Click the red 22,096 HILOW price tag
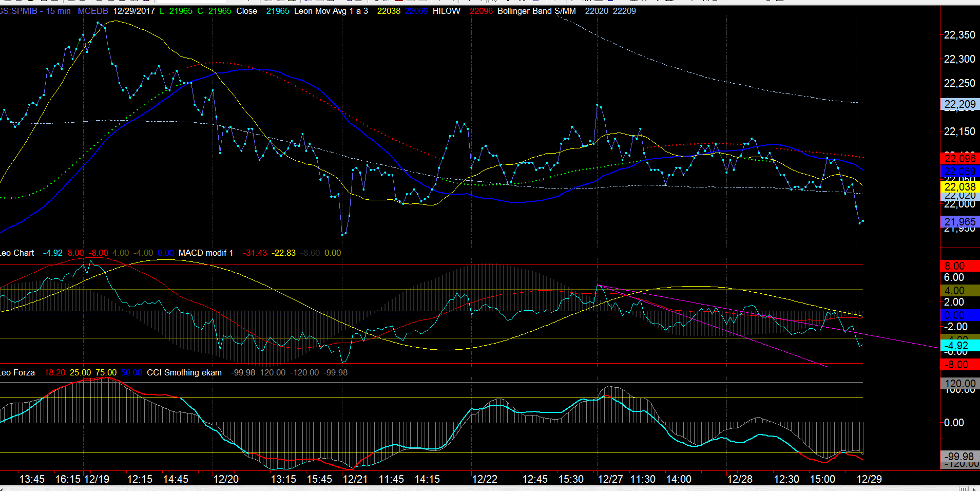Viewport: 980px width, 491px height. pos(959,159)
